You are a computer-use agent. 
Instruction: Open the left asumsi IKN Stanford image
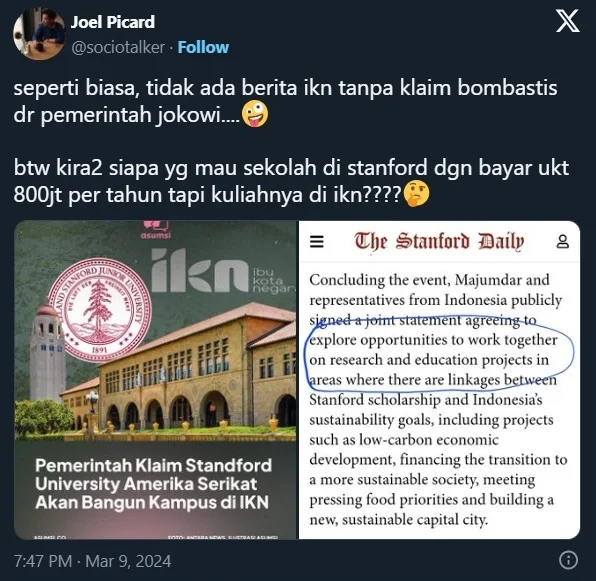[155, 380]
